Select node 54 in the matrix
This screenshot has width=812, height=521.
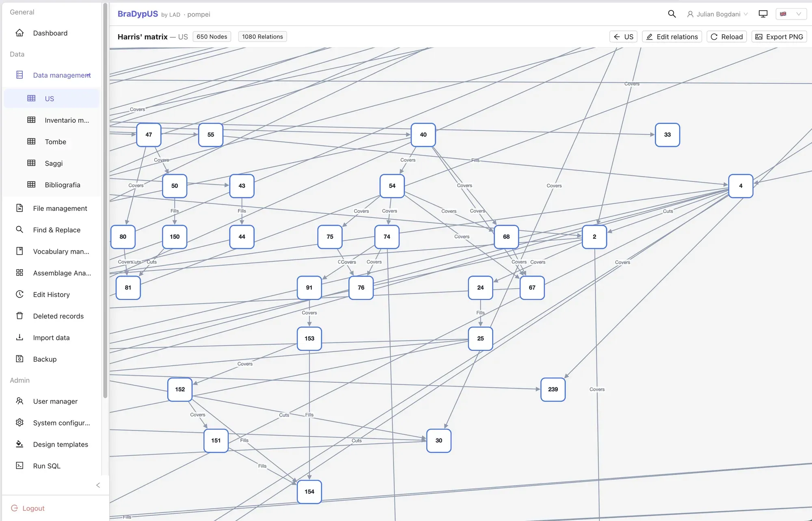tap(392, 186)
